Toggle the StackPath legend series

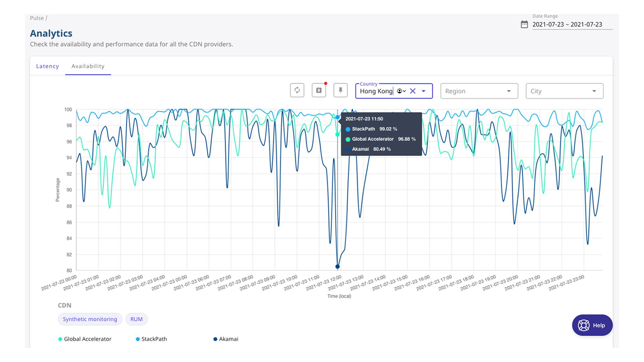tap(151, 339)
